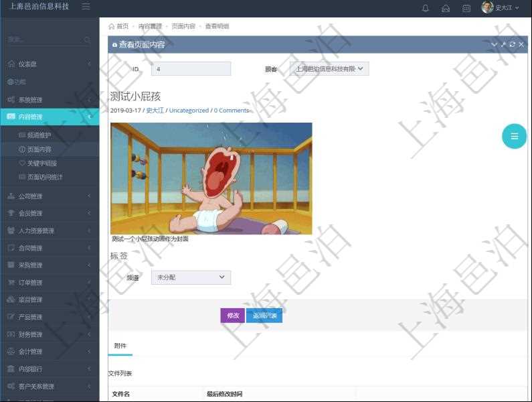Screen dimensions: 532x402
Task: Collapse panel using header chevron icon
Action: 495,44
